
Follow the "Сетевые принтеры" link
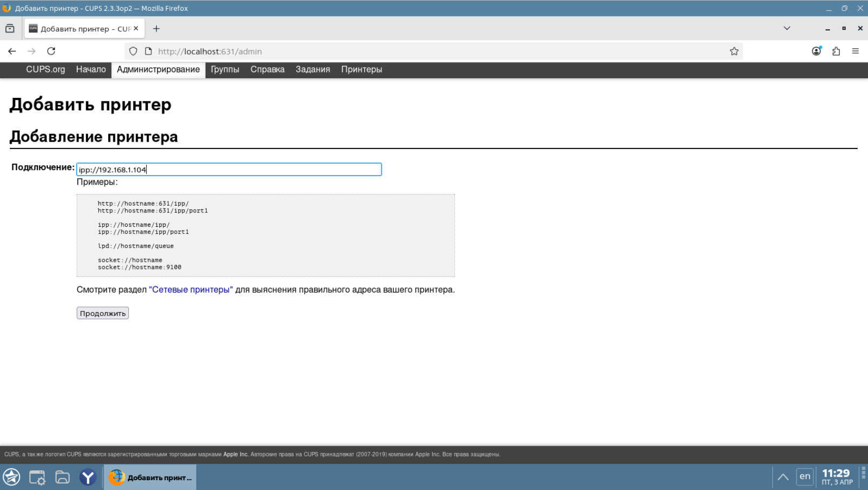(x=191, y=290)
